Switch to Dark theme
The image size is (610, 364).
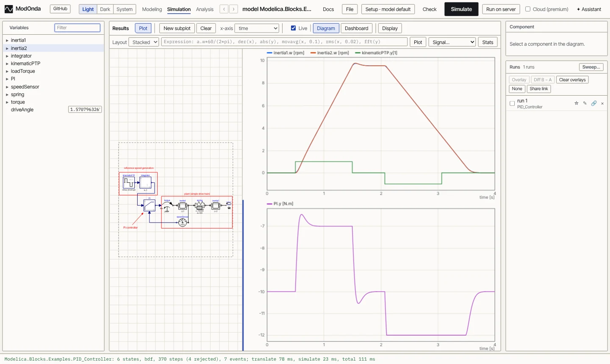105,9
